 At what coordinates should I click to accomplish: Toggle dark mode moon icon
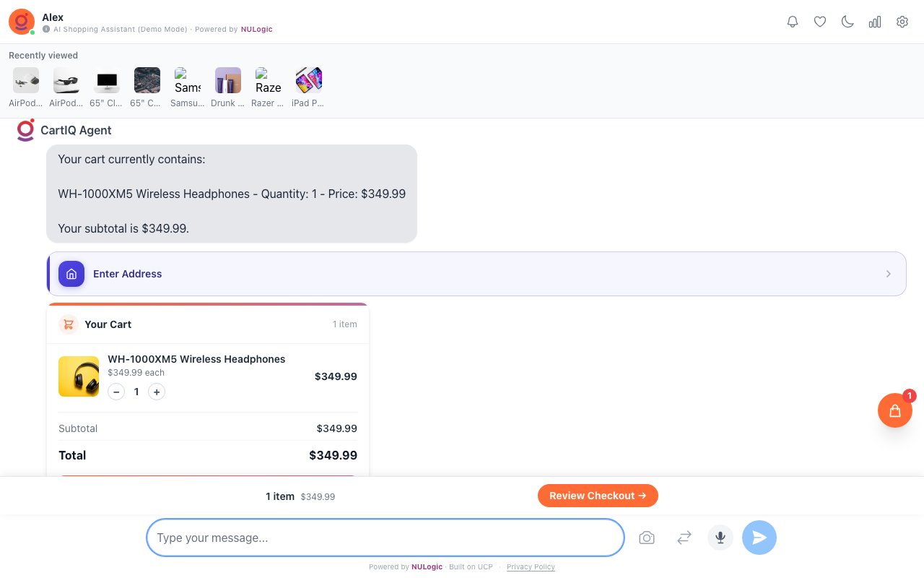847,22
